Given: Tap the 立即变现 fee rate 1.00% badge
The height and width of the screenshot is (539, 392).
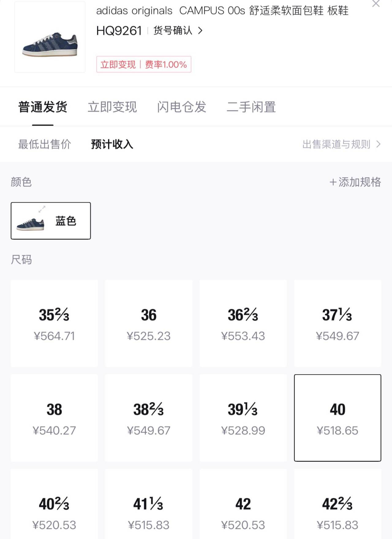Looking at the screenshot, I should coord(144,64).
